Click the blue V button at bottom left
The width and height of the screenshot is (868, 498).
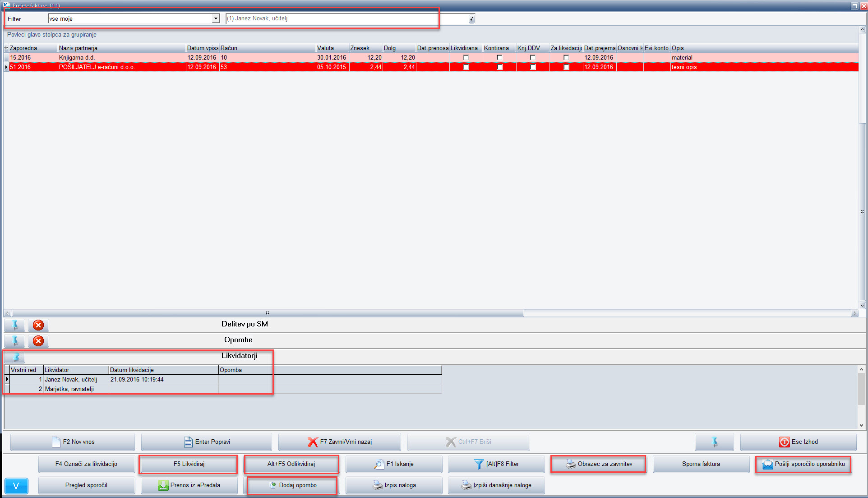tap(16, 486)
